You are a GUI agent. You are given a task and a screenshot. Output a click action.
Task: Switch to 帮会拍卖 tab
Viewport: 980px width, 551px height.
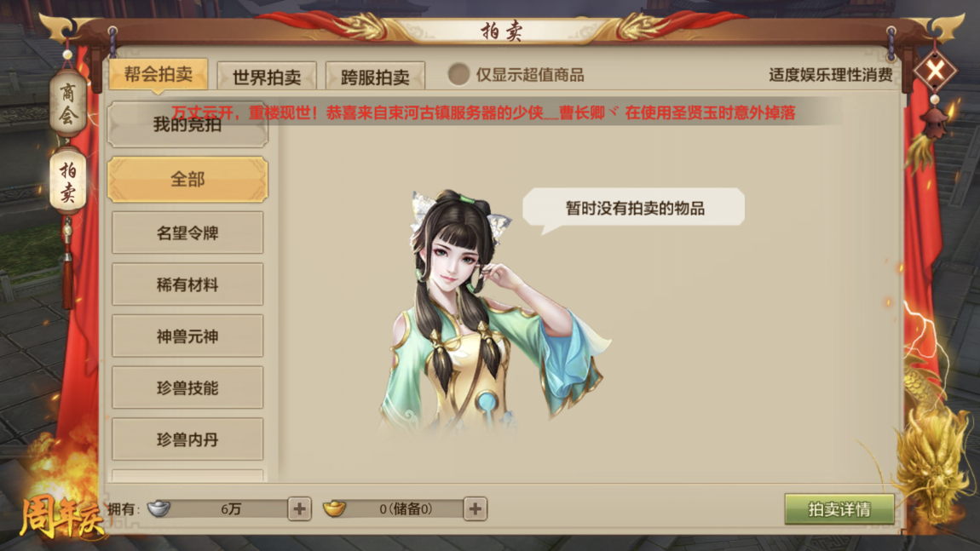tap(159, 75)
